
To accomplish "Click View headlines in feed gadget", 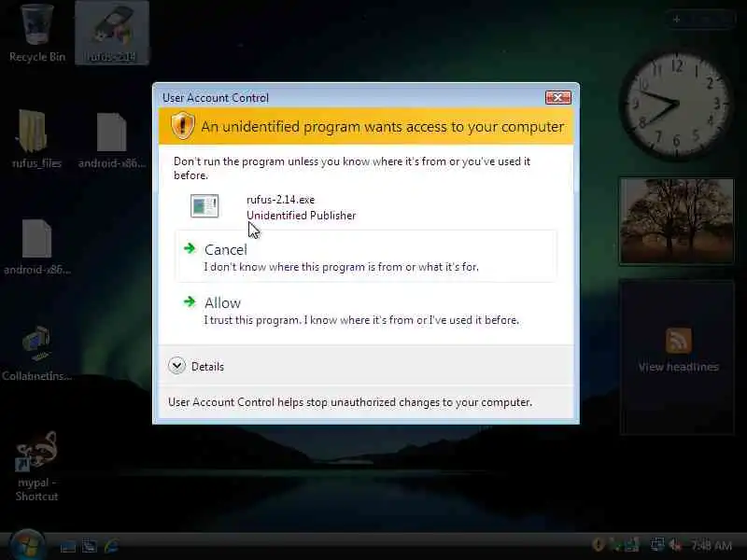I will (679, 367).
